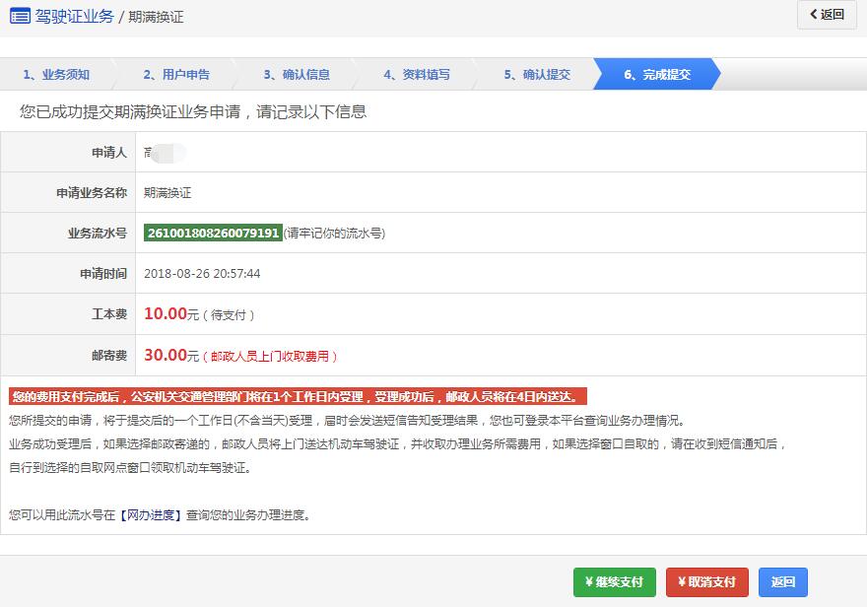Viewport: 868px width, 607px height.
Task: Select the 1、业务须知 step tab
Action: click(59, 73)
